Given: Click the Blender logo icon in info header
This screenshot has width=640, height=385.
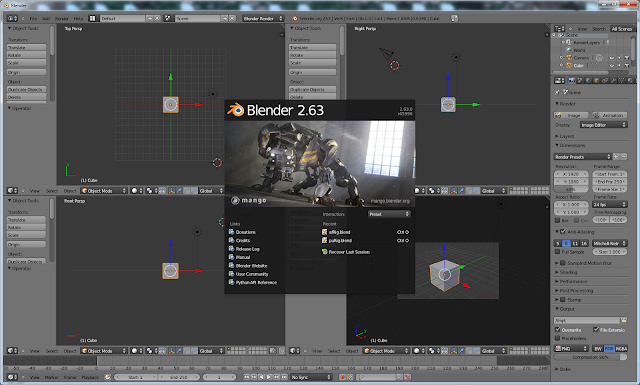Looking at the screenshot, I should pos(295,18).
